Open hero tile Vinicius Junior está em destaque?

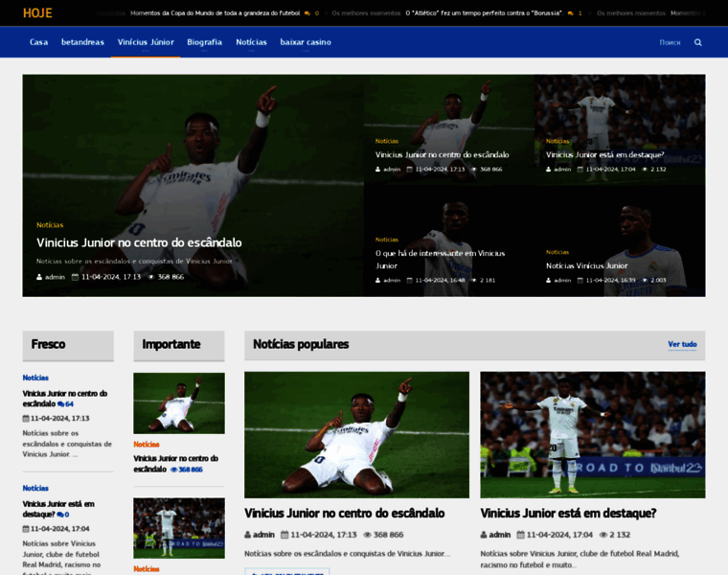[605, 154]
